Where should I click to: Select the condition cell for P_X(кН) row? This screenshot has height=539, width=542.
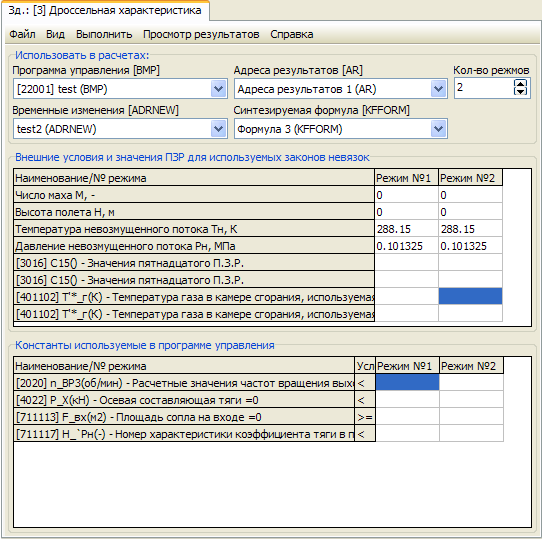(x=365, y=400)
